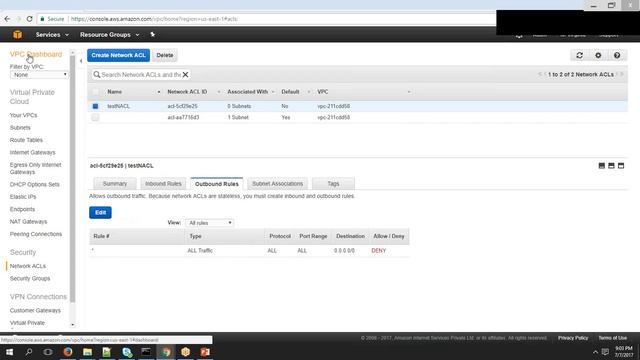The width and height of the screenshot is (640, 360).
Task: Switch to the Summary tab
Action: tap(115, 184)
